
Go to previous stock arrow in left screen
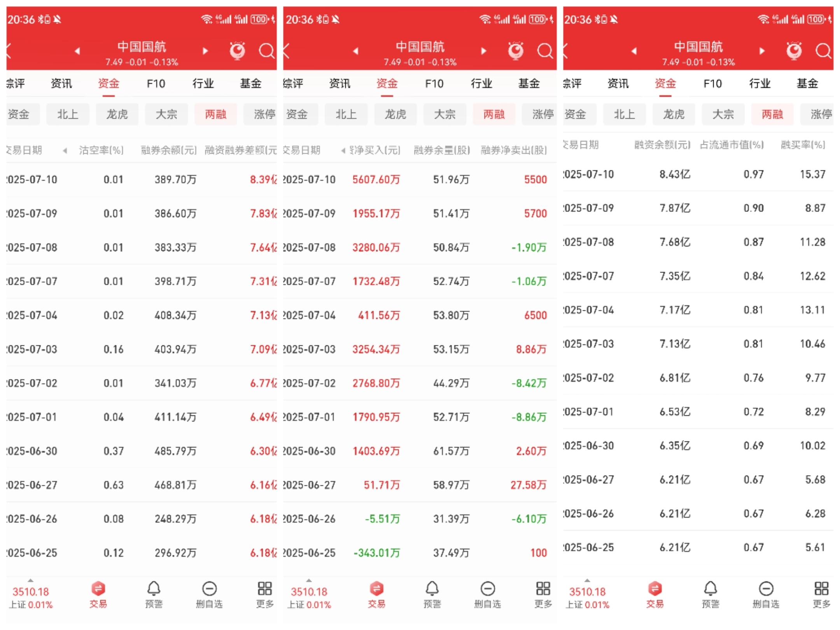(x=77, y=51)
